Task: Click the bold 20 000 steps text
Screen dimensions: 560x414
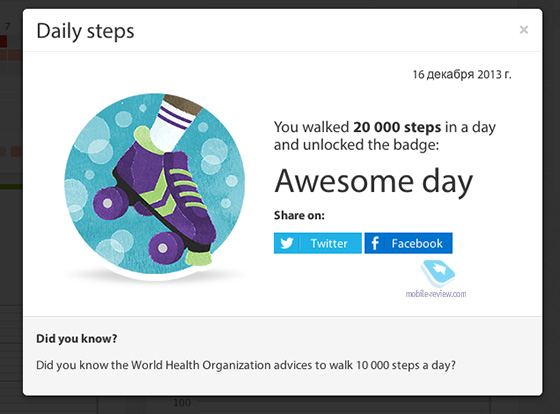Action: (x=397, y=127)
